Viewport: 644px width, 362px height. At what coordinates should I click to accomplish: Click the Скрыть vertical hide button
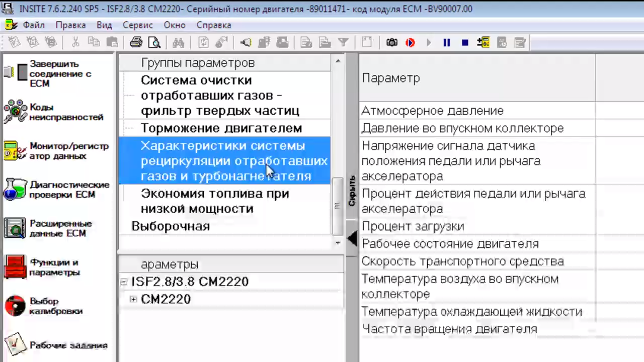(x=352, y=191)
